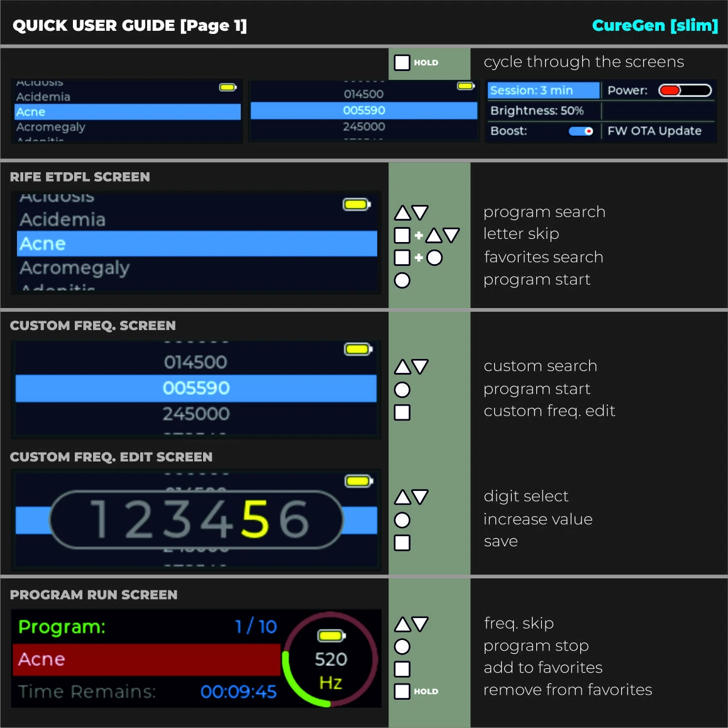This screenshot has height=728, width=728.
Task: Click the circle icon for increase value
Action: pos(402,520)
